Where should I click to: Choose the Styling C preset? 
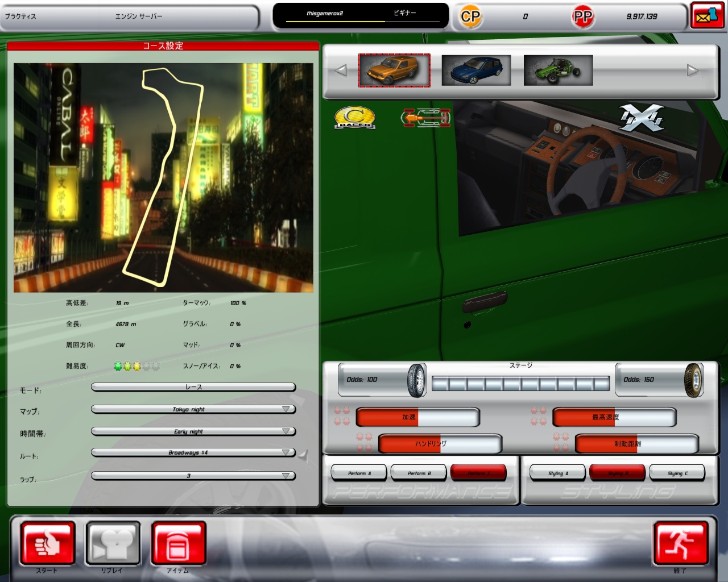click(677, 473)
